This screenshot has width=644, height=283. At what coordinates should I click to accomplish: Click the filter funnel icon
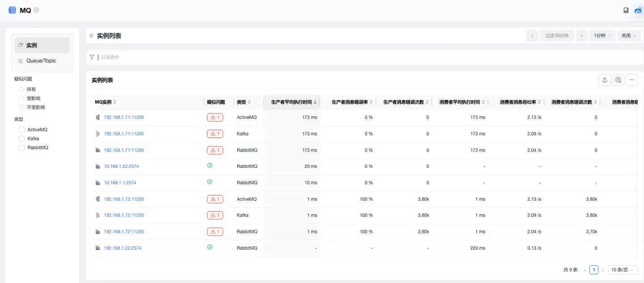tap(92, 57)
